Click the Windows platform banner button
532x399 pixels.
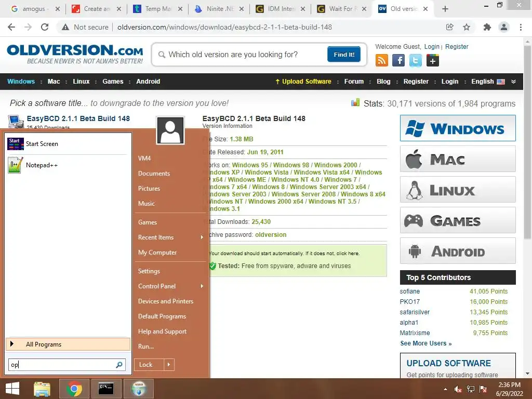click(458, 128)
